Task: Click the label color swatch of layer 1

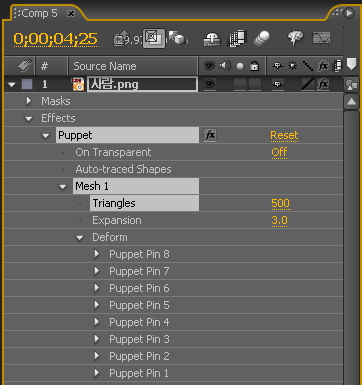Action: click(27, 84)
